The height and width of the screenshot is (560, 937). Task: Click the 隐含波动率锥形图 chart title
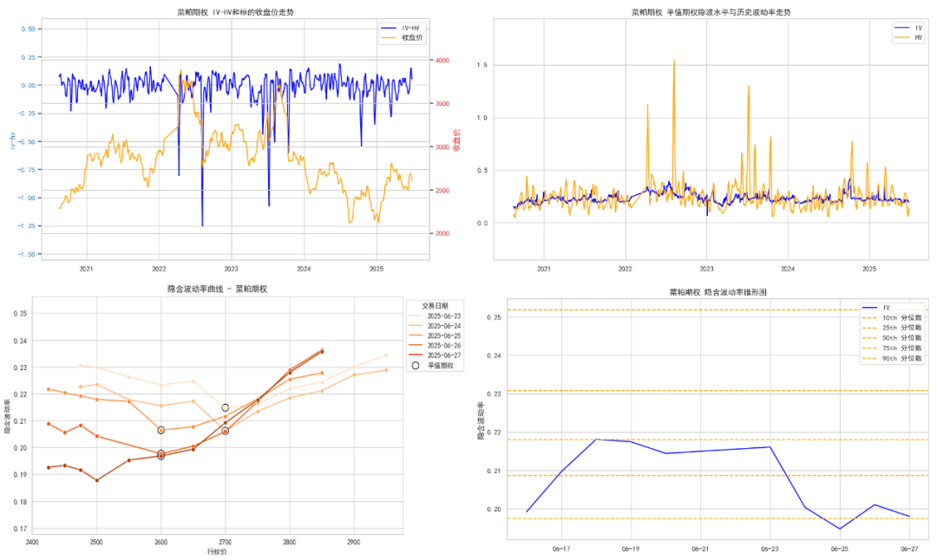[717, 292]
